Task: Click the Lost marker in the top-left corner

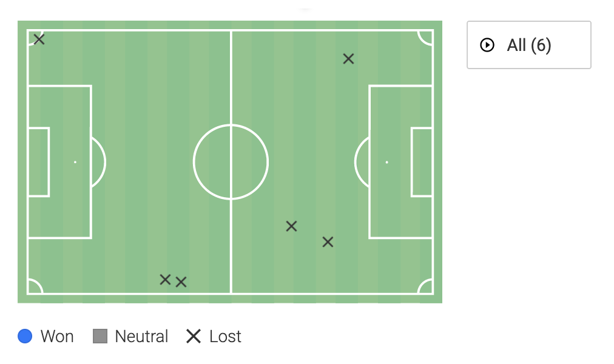Action: 39,39
